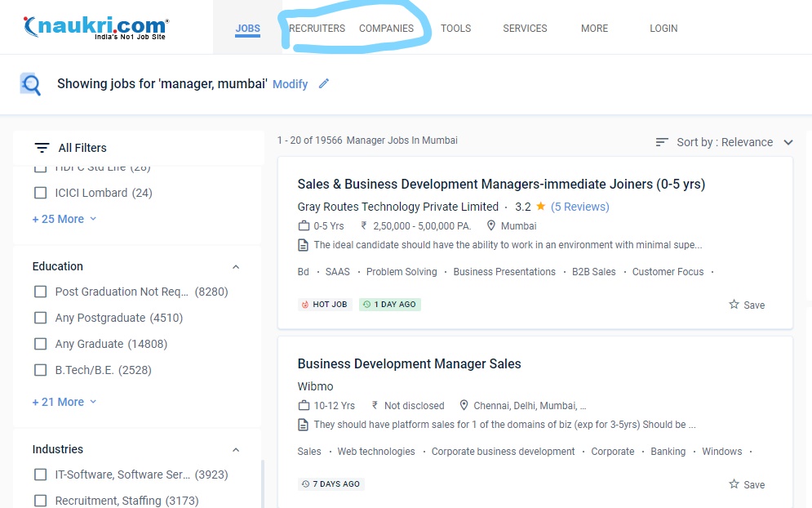The image size is (812, 508).
Task: Enable the Any Graduate filter
Action: 40,344
